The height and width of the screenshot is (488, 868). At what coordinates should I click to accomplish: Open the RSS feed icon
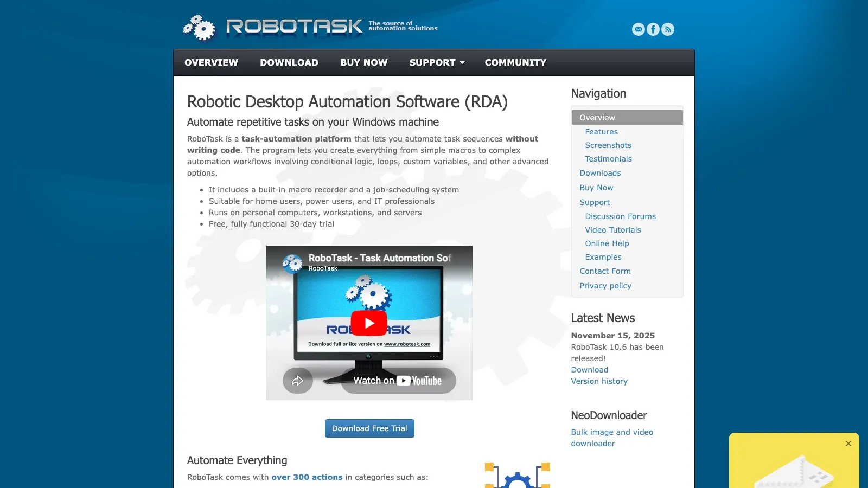(668, 29)
